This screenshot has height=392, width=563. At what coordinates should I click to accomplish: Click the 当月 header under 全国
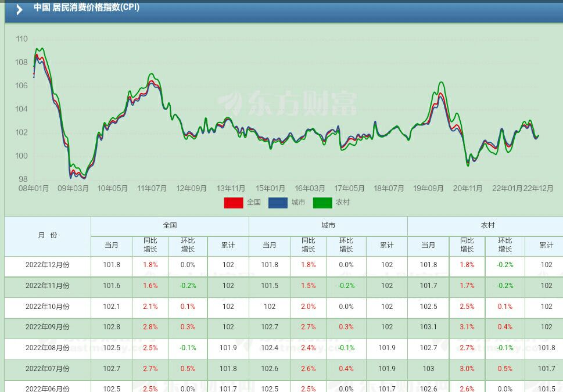pyautogui.click(x=111, y=245)
